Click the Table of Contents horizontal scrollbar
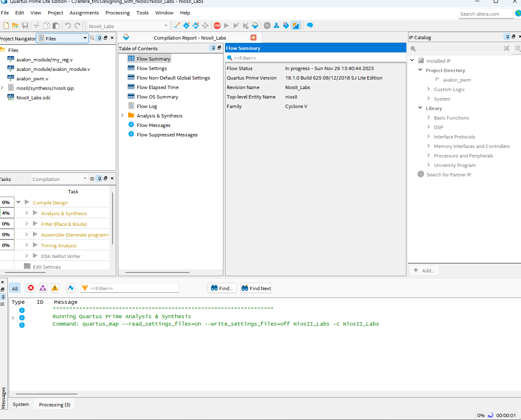The height and width of the screenshot is (420, 521). click(157, 272)
